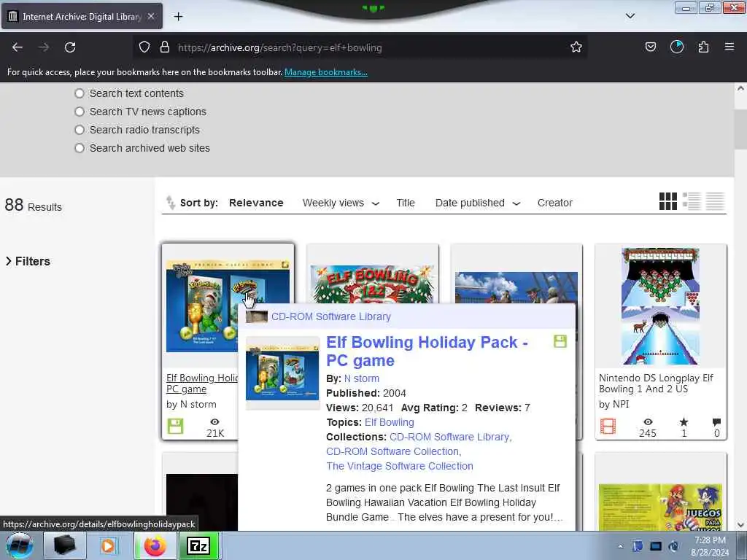Viewport: 747px width, 560px height.
Task: Click the page scrollbar up arrow
Action: click(x=740, y=88)
